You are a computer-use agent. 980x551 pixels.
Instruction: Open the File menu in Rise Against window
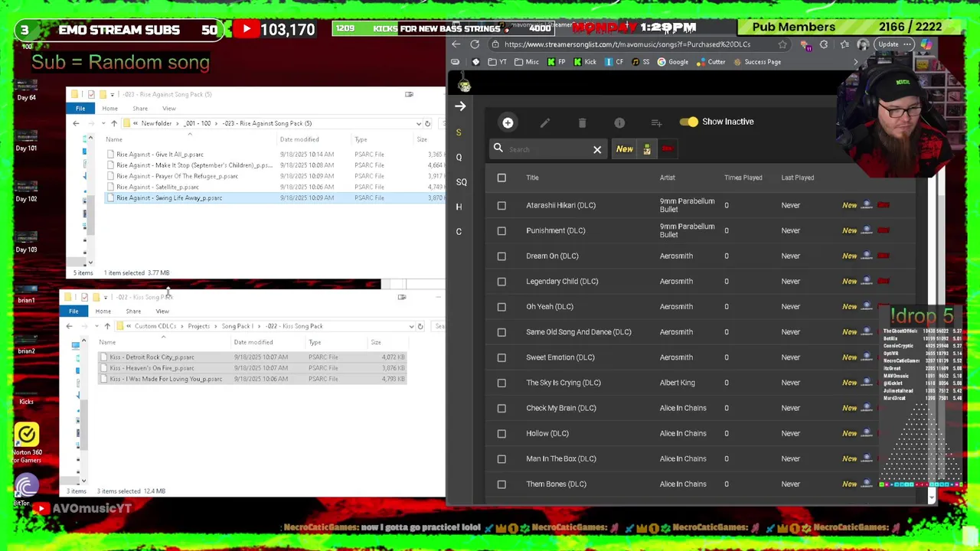(x=80, y=109)
